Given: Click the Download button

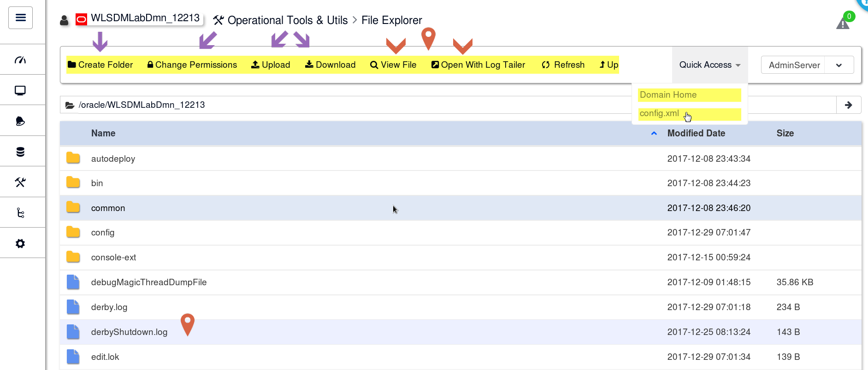Looking at the screenshot, I should 330,65.
